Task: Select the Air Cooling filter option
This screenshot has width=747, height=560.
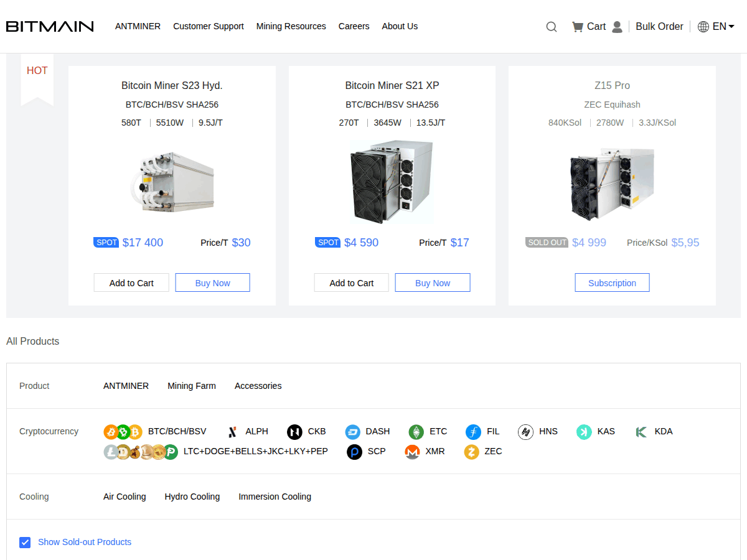Action: point(125,497)
